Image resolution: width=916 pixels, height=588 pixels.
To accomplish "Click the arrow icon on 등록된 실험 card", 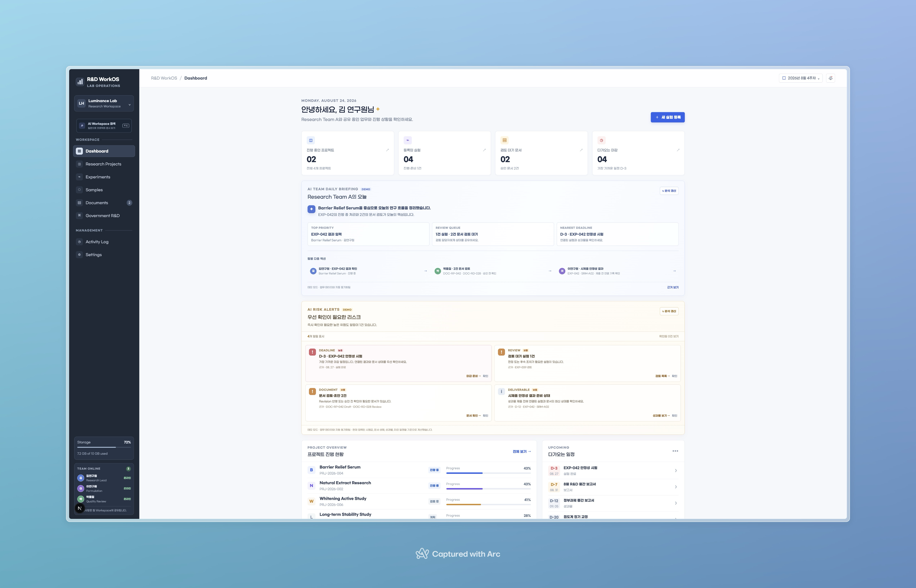I will 484,150.
